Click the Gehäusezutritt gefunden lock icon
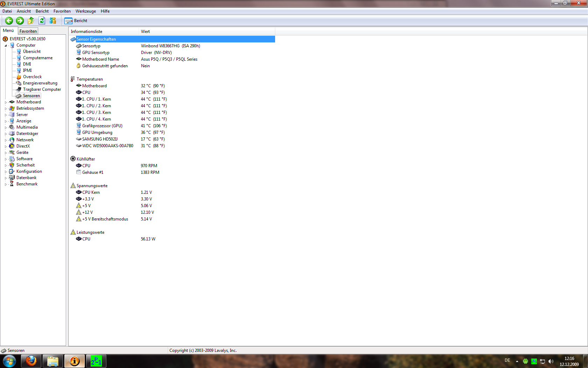This screenshot has height=368, width=588. (x=79, y=66)
